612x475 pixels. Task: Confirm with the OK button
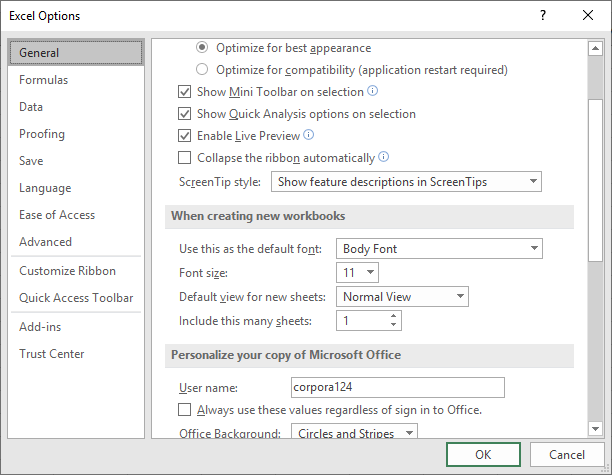[483, 454]
